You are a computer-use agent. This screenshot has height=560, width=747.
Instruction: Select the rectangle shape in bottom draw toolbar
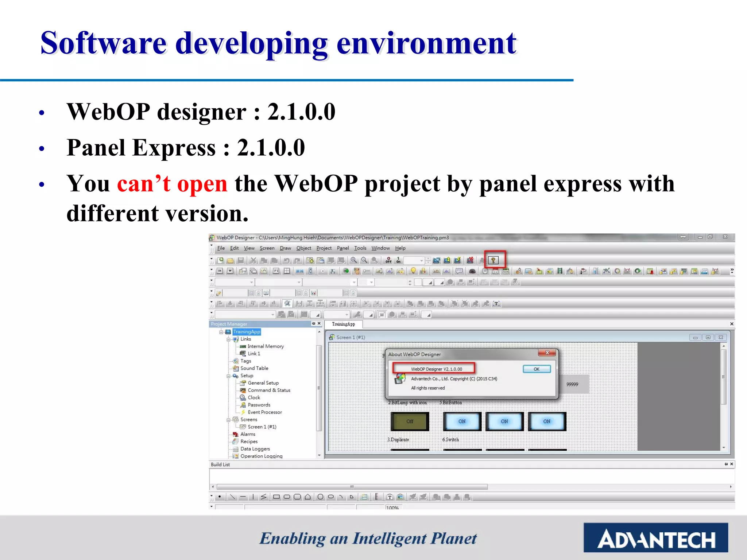point(276,497)
